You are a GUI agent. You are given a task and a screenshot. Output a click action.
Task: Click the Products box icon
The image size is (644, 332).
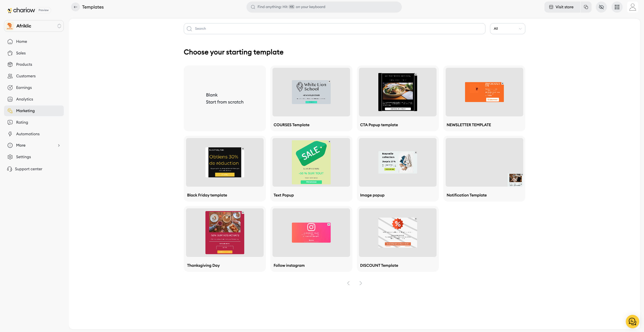click(x=10, y=64)
